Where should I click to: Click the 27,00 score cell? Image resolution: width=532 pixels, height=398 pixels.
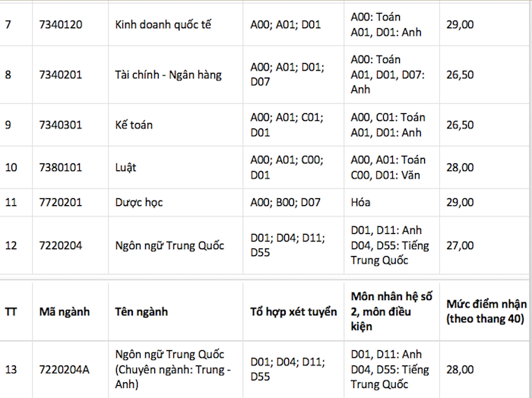coord(461,245)
